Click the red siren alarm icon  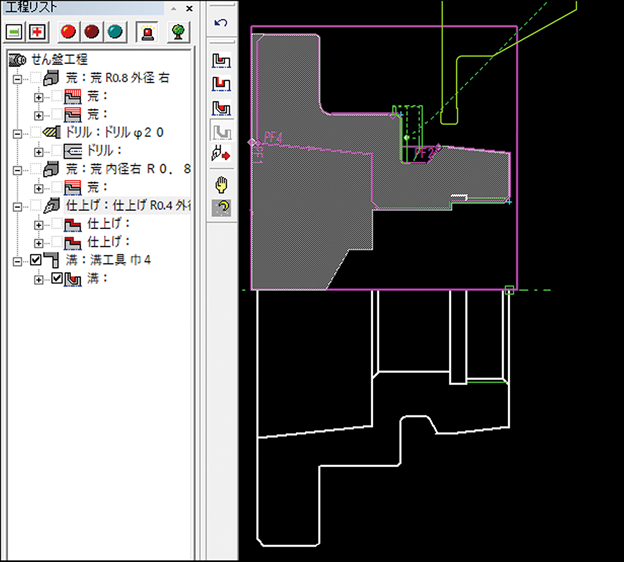click(146, 32)
